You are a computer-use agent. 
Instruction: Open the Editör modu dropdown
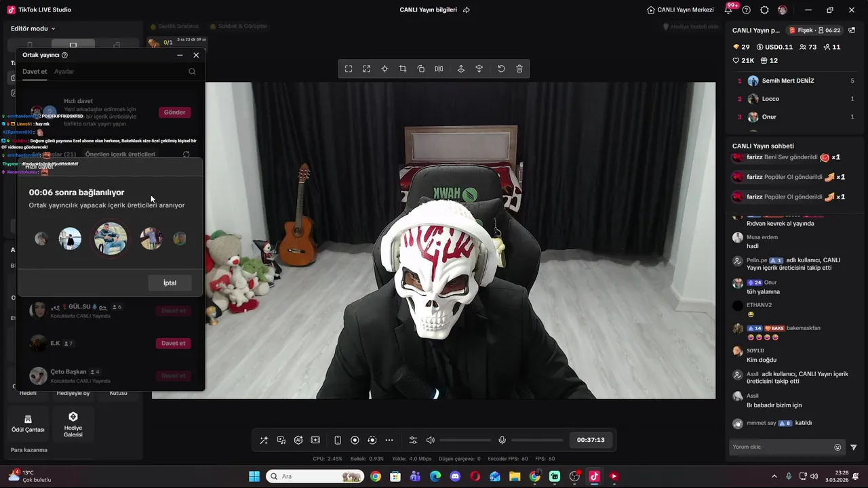tap(33, 28)
